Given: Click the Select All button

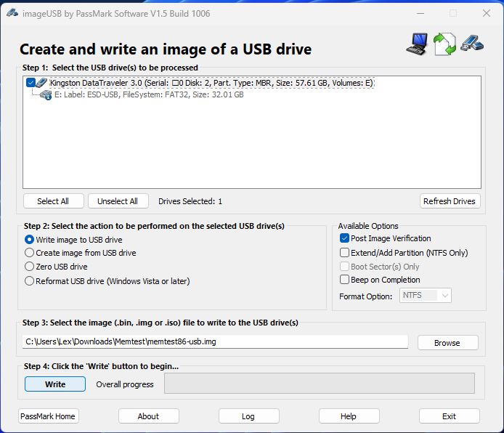Looking at the screenshot, I should tap(53, 201).
